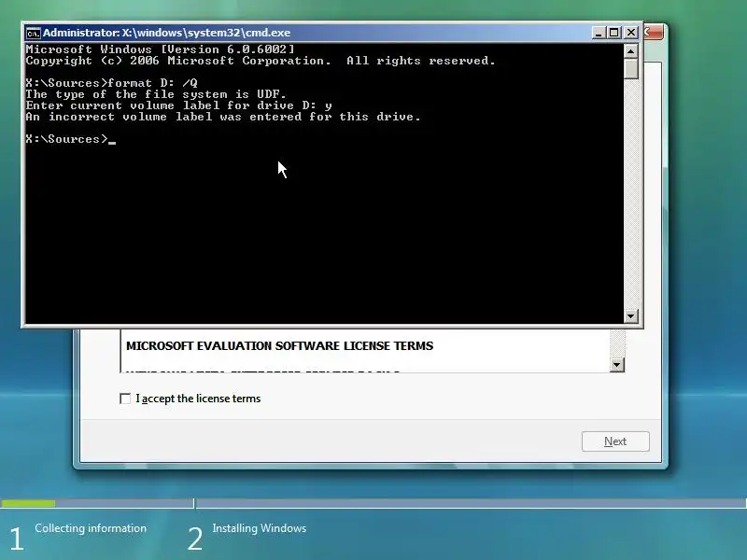The width and height of the screenshot is (747, 560).
Task: Check 'I accept the license terms'
Action: tap(125, 399)
